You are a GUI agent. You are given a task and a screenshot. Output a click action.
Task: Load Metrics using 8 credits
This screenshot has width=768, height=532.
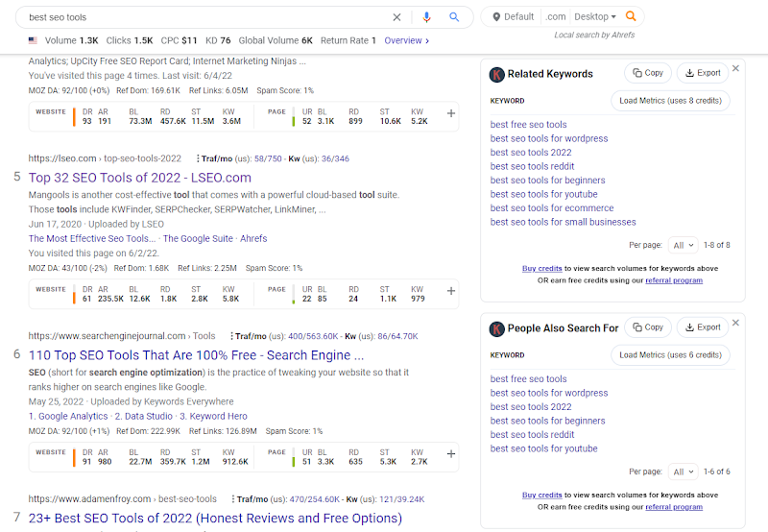[x=670, y=101]
